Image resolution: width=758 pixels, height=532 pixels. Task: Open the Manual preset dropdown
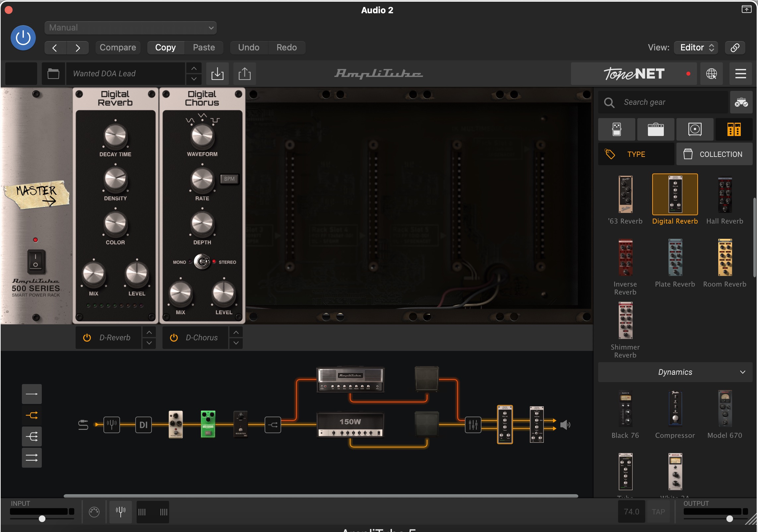130,28
